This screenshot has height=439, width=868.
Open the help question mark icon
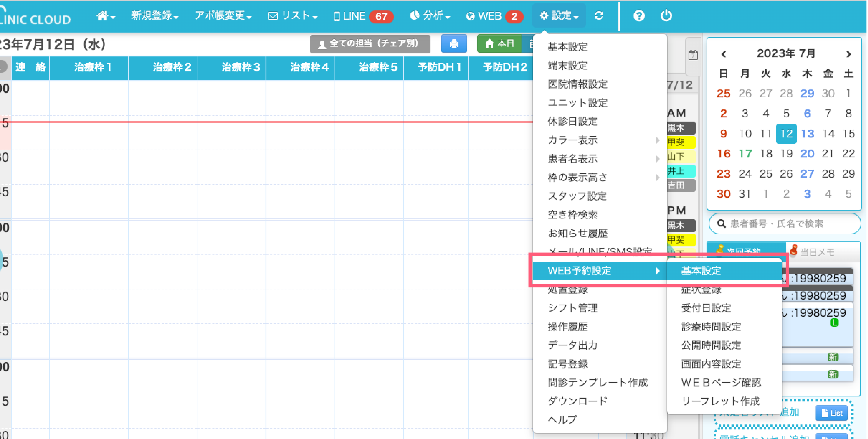[638, 16]
